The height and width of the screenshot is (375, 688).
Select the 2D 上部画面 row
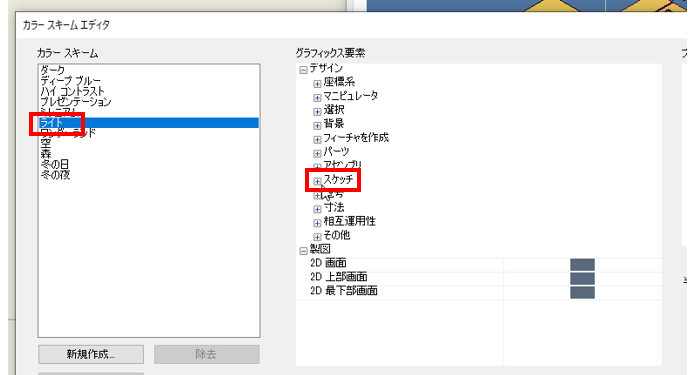(479, 279)
